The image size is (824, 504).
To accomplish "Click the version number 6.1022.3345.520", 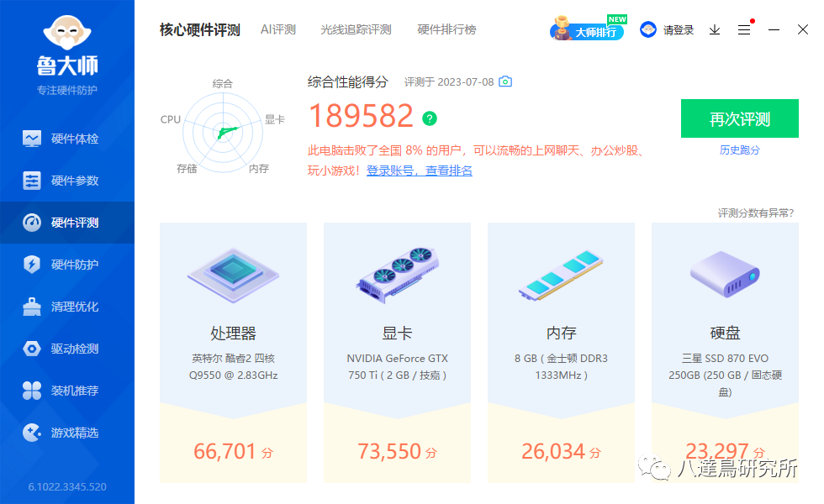I will 67,486.
